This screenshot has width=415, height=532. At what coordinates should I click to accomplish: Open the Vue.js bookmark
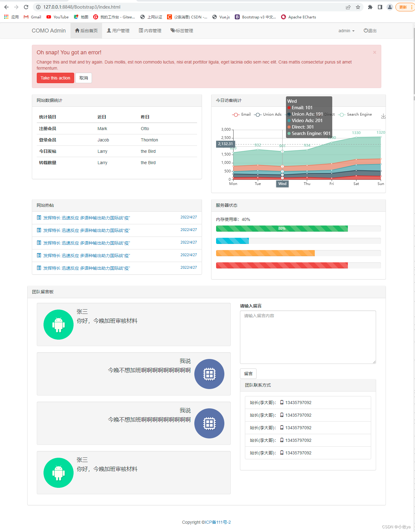(x=221, y=17)
